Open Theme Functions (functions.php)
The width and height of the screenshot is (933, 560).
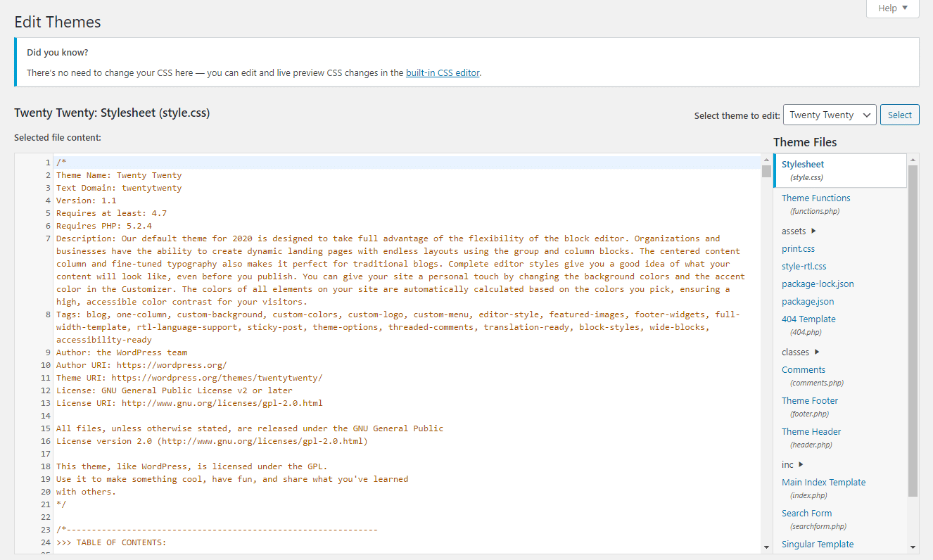pos(815,198)
